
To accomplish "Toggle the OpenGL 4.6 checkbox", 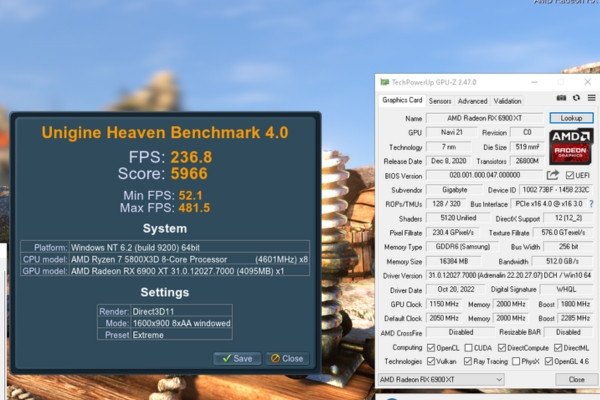I will [x=549, y=361].
